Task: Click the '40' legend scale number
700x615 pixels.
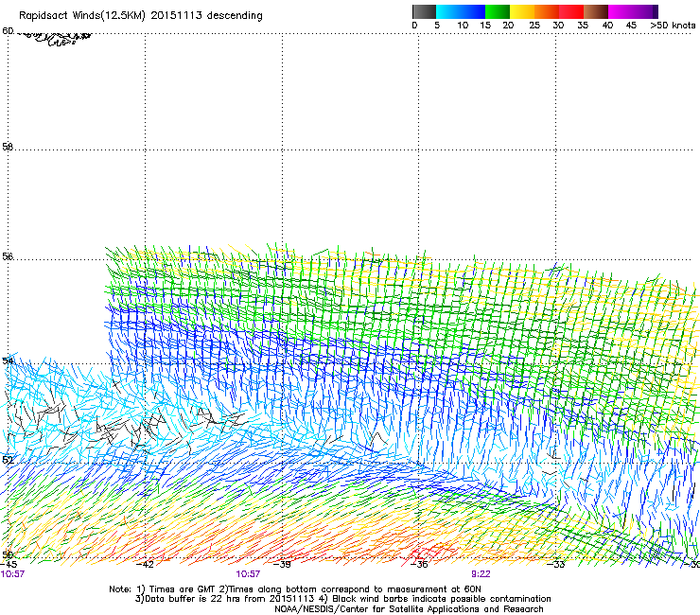Action: (607, 25)
